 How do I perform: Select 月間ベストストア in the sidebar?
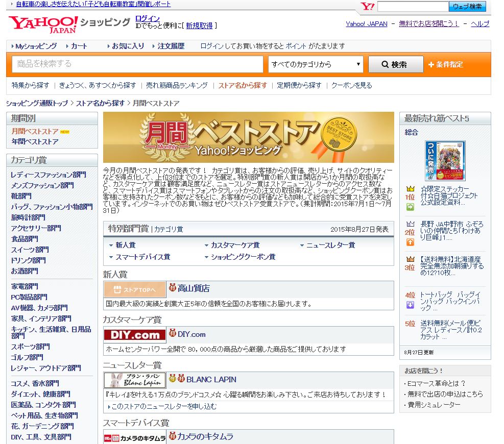pos(35,131)
